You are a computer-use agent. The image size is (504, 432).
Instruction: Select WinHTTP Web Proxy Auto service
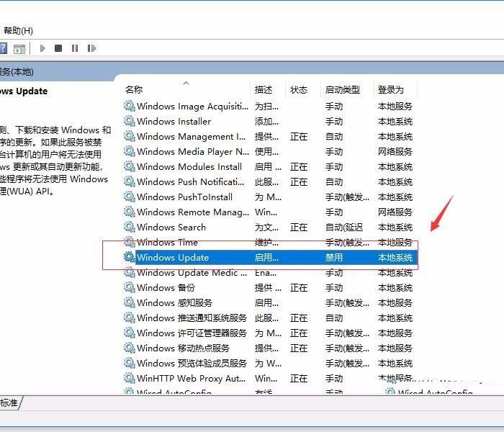point(192,378)
